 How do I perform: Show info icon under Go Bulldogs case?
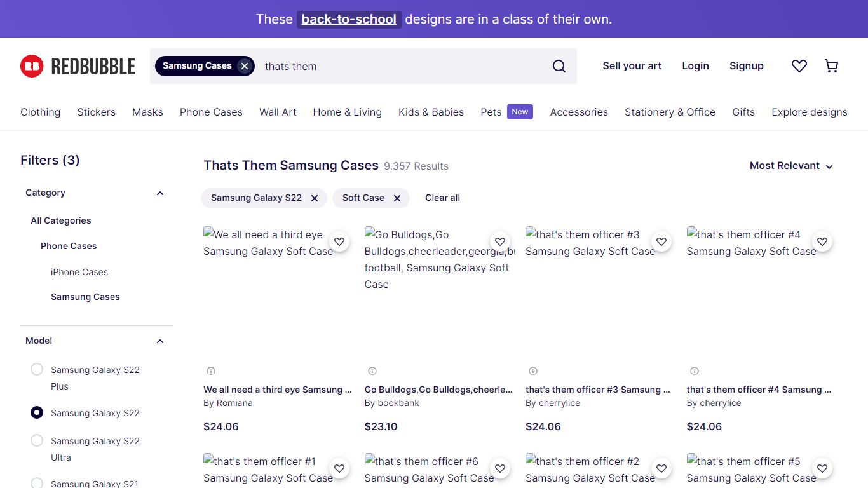372,371
